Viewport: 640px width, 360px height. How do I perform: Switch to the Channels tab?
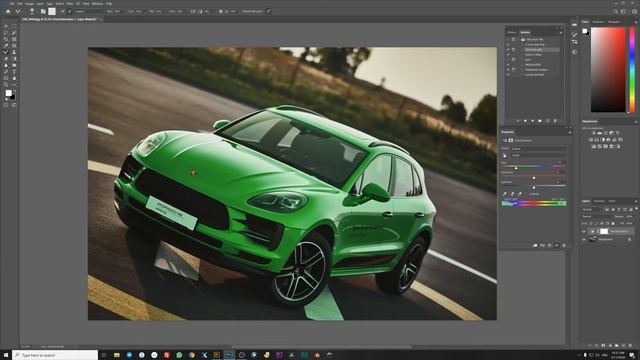[x=599, y=201]
